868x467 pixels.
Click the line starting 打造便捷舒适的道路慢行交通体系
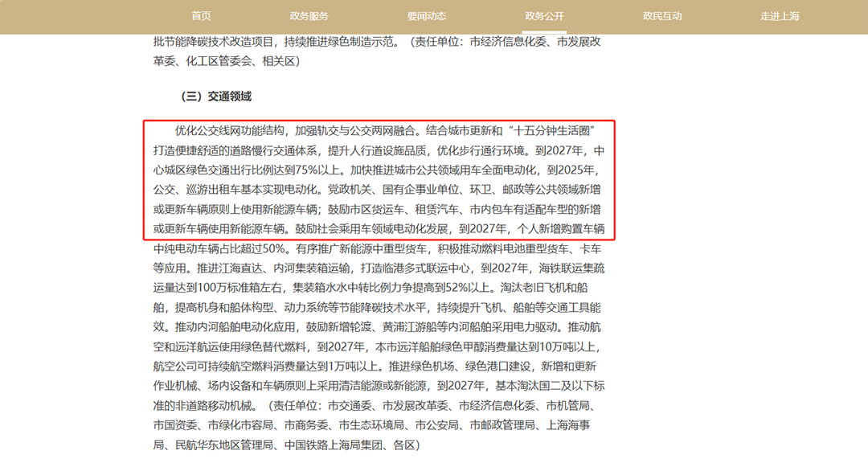(379, 150)
